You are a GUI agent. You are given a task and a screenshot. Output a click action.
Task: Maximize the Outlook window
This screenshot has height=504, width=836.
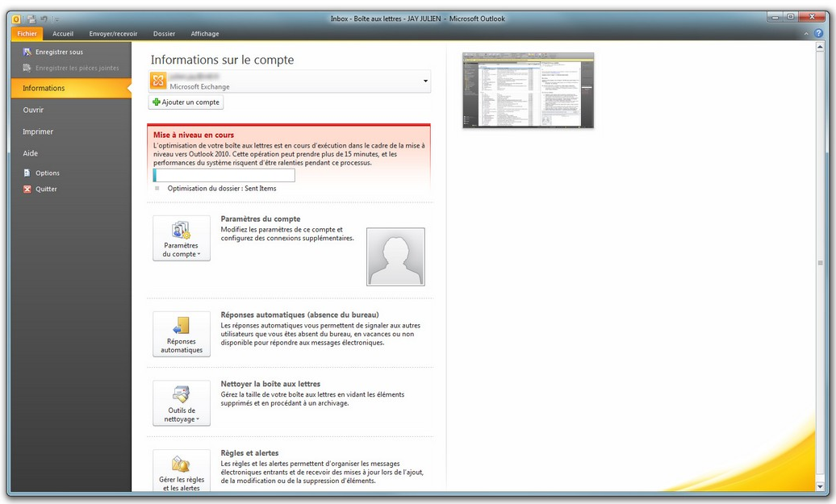(x=791, y=17)
